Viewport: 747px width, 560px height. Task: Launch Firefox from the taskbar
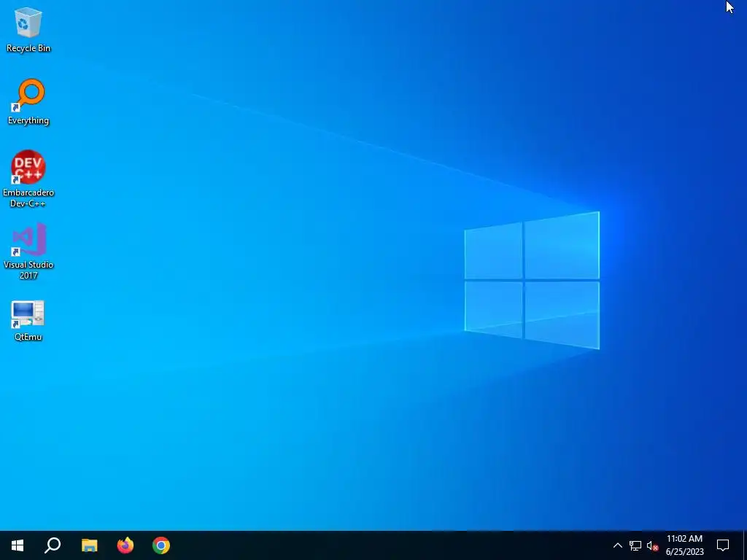coord(125,545)
